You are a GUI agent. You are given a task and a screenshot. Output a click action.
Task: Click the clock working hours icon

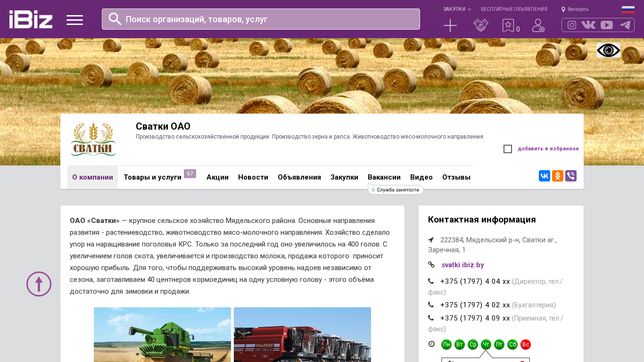click(431, 344)
